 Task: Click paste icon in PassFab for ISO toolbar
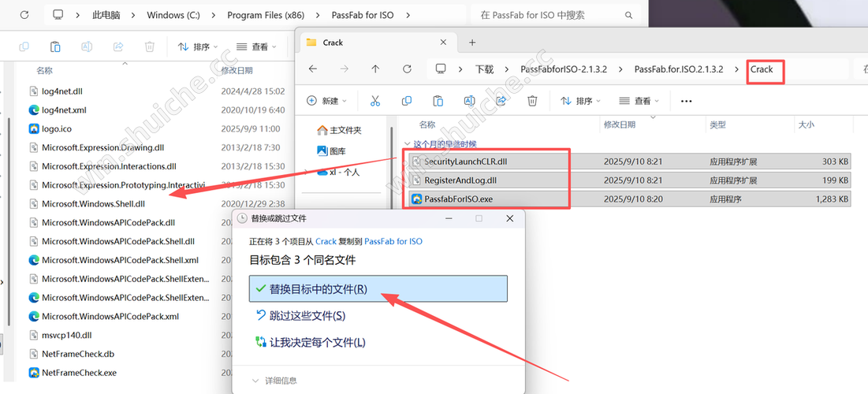55,47
